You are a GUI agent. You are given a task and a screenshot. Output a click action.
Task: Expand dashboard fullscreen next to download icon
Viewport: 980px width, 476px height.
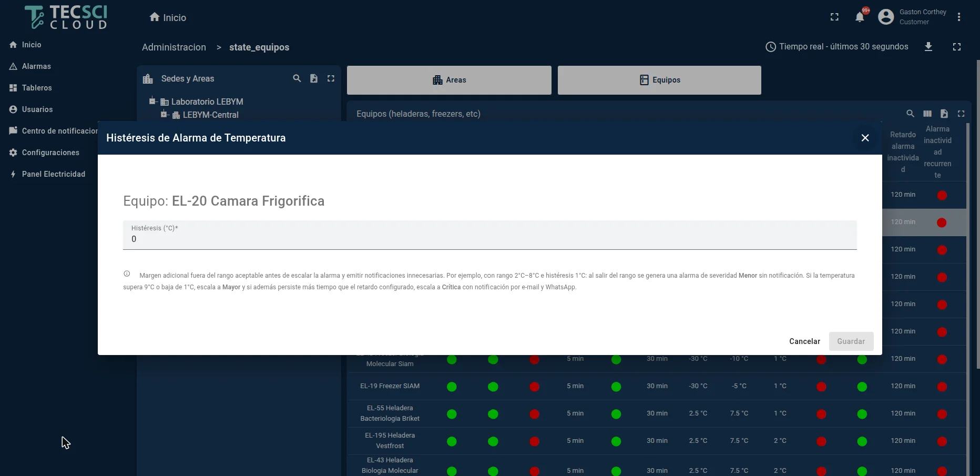tap(957, 47)
